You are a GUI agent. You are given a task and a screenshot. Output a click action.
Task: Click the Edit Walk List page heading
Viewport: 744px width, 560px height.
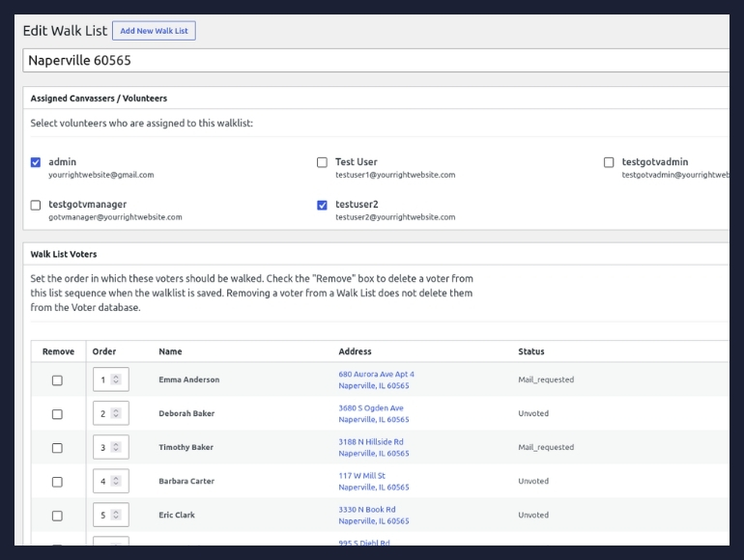click(65, 31)
